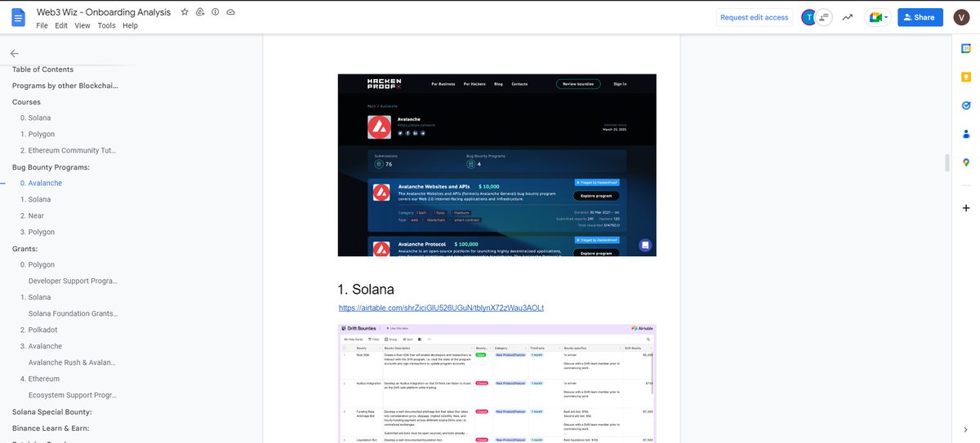Select 0. Avalanche under Bug Bounty Programs
Screen dimensions: 980x443
pyautogui.click(x=41, y=184)
